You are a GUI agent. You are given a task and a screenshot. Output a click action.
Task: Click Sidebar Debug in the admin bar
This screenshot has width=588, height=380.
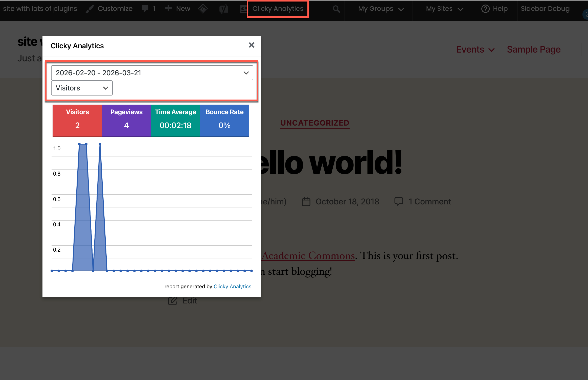[x=545, y=9]
